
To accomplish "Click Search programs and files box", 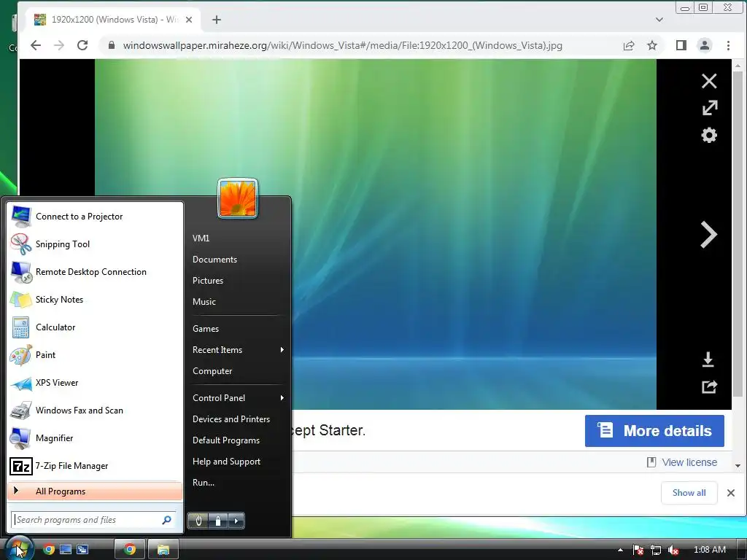I will [93, 520].
